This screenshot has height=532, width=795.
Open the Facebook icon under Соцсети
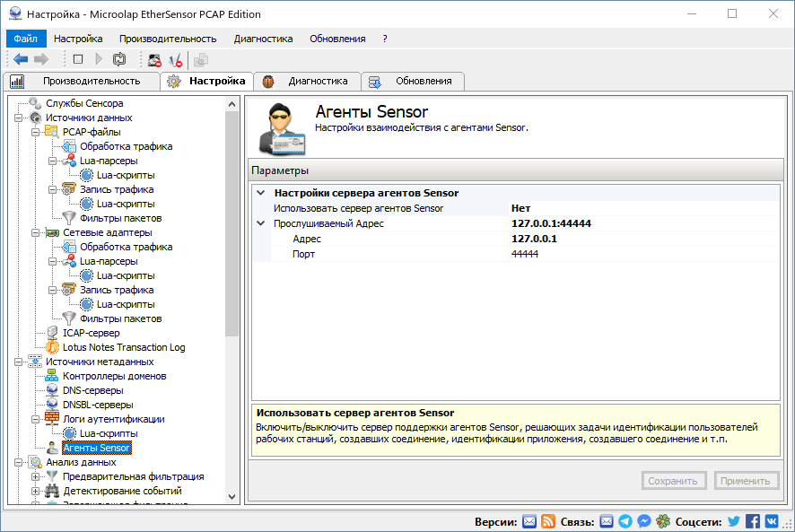753,521
